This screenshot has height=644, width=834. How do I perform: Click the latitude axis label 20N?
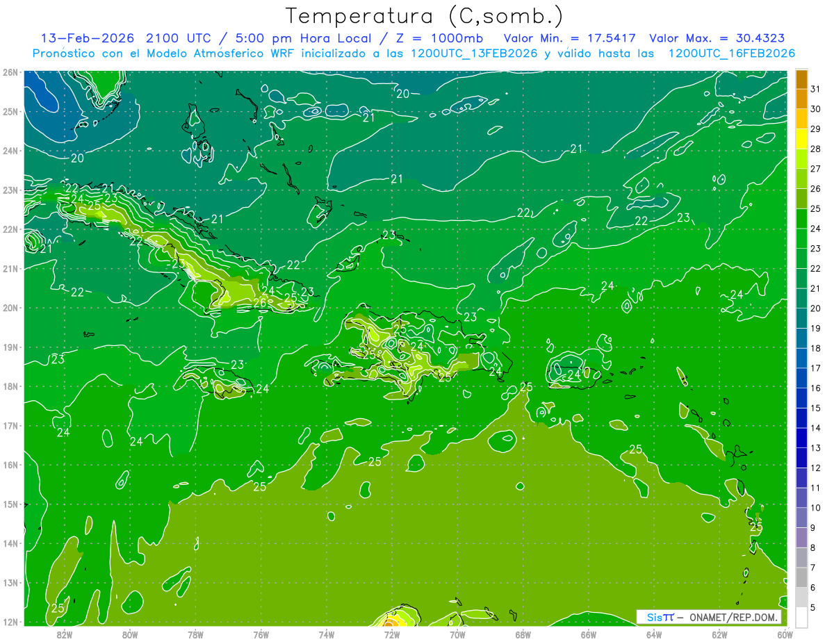pyautogui.click(x=10, y=308)
